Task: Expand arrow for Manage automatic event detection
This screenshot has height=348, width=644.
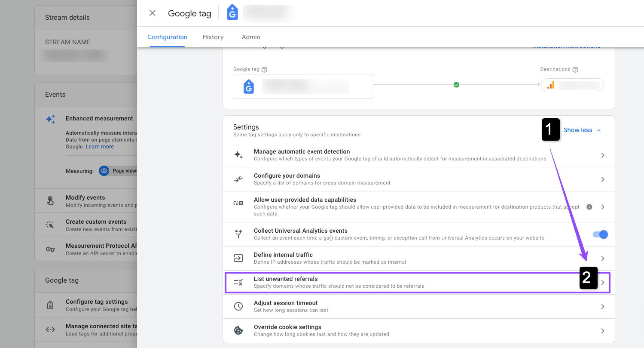Action: pos(603,155)
